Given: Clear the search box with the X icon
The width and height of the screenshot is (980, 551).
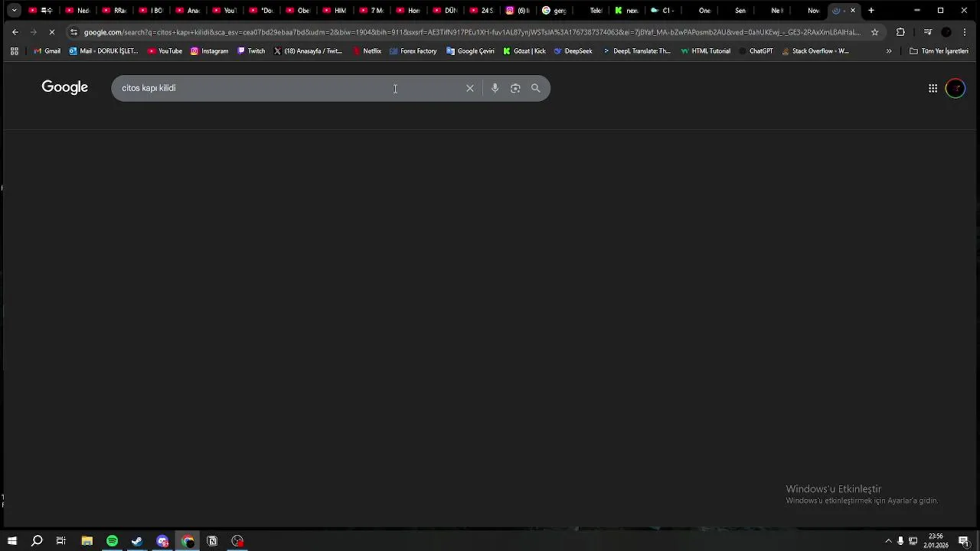Looking at the screenshot, I should pos(470,88).
